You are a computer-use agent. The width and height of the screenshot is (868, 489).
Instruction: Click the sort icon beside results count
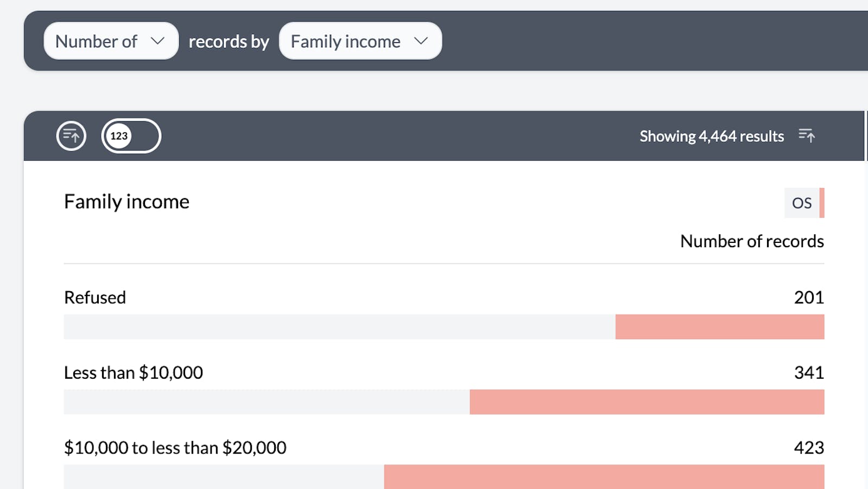point(807,136)
